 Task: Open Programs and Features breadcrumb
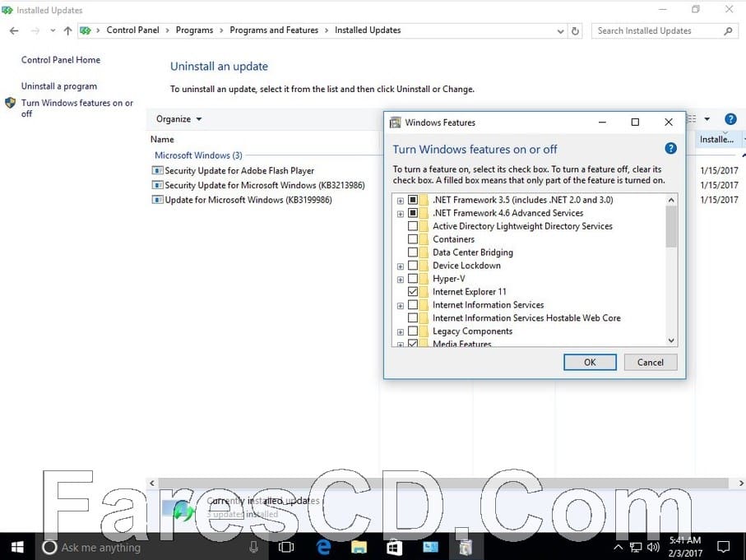274,30
